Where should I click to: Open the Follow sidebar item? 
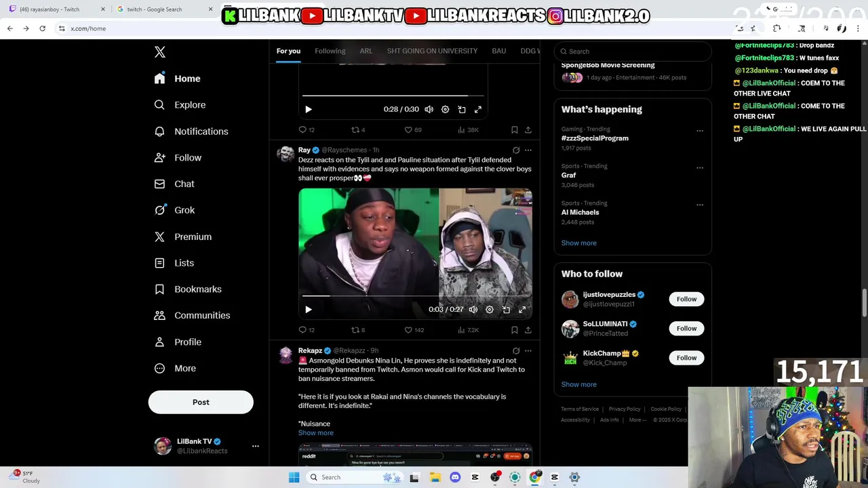tap(178, 157)
